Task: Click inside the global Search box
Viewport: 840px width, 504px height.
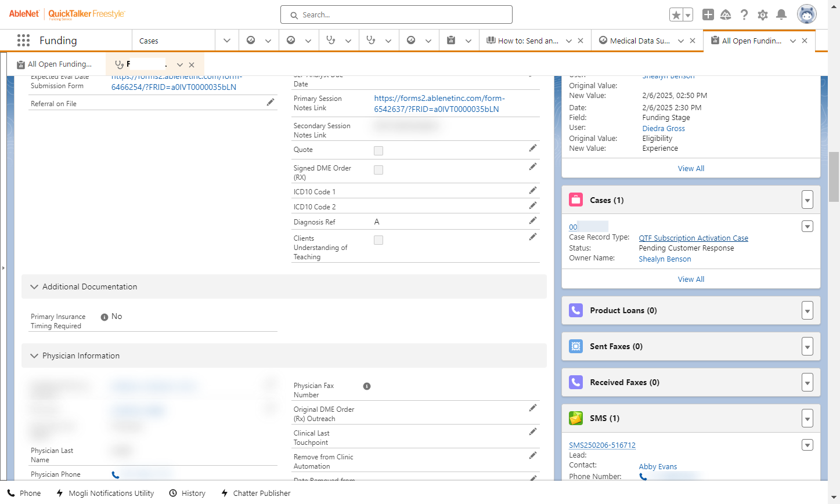Action: (396, 14)
